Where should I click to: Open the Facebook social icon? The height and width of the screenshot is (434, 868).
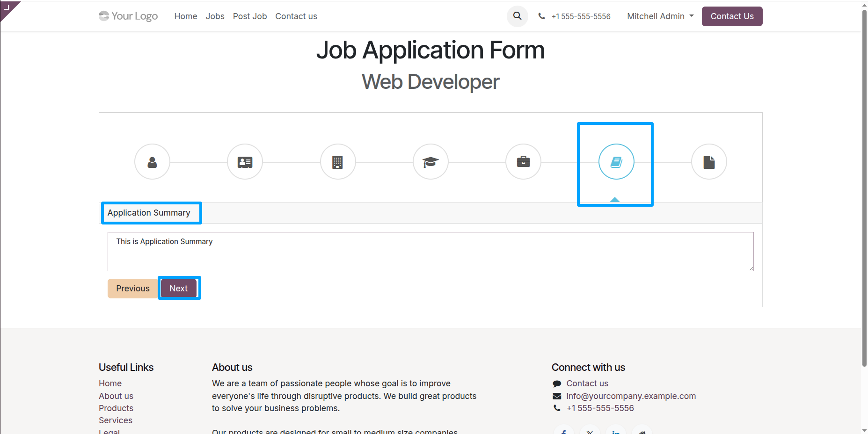pyautogui.click(x=563, y=430)
